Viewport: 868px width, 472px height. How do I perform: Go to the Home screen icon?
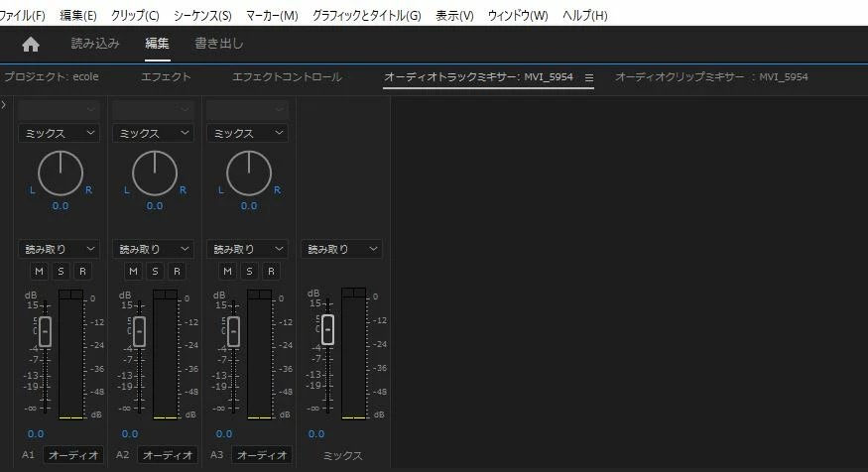(31, 45)
